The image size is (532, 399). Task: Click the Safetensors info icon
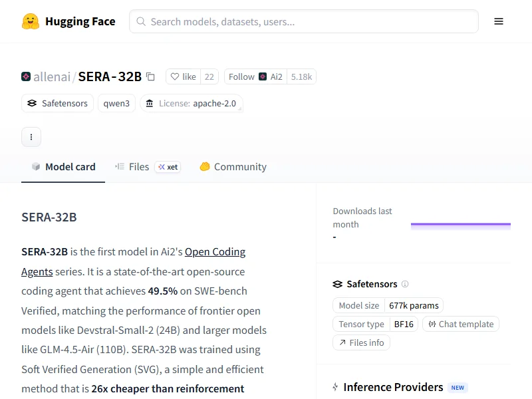[x=405, y=284]
